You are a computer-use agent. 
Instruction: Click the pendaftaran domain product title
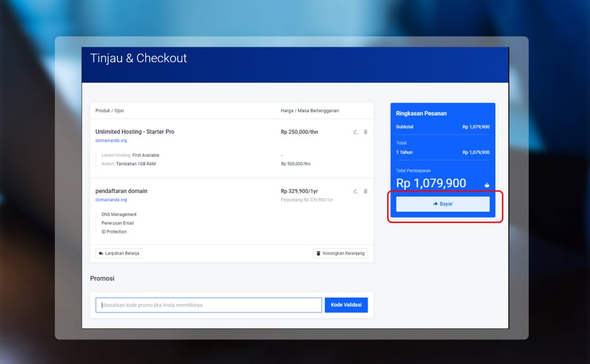pos(122,191)
